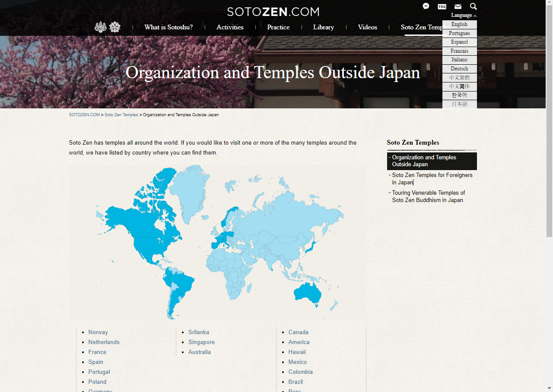Open the Messenger chat icon
Image resolution: width=553 pixels, height=392 pixels.
point(426,6)
